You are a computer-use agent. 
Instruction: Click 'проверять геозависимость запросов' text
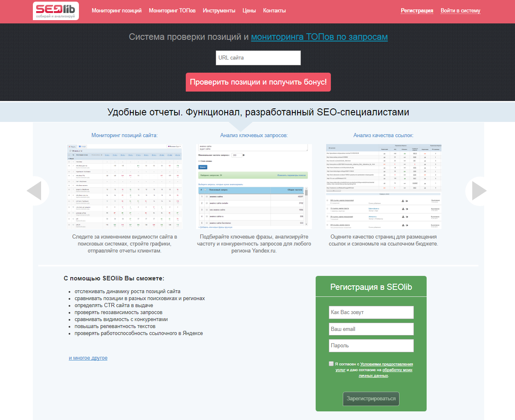(x=118, y=312)
